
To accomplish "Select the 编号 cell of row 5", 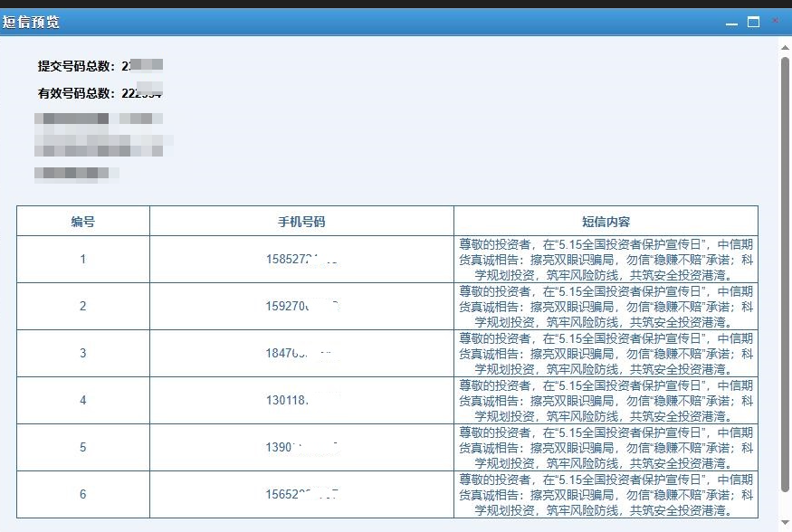I will (x=82, y=447).
